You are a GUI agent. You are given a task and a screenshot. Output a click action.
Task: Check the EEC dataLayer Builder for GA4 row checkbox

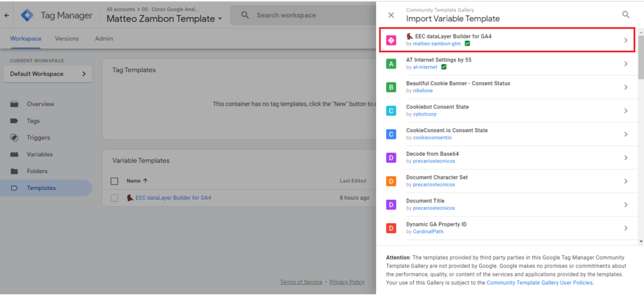[x=114, y=198]
